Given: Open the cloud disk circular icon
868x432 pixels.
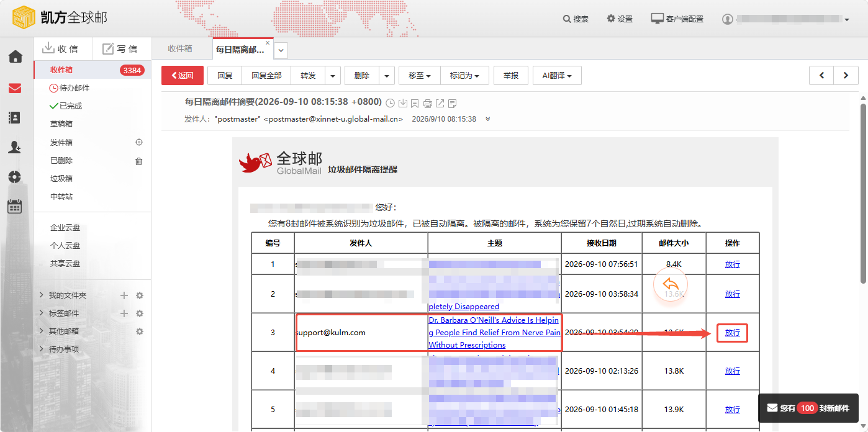Looking at the screenshot, I should click(15, 177).
